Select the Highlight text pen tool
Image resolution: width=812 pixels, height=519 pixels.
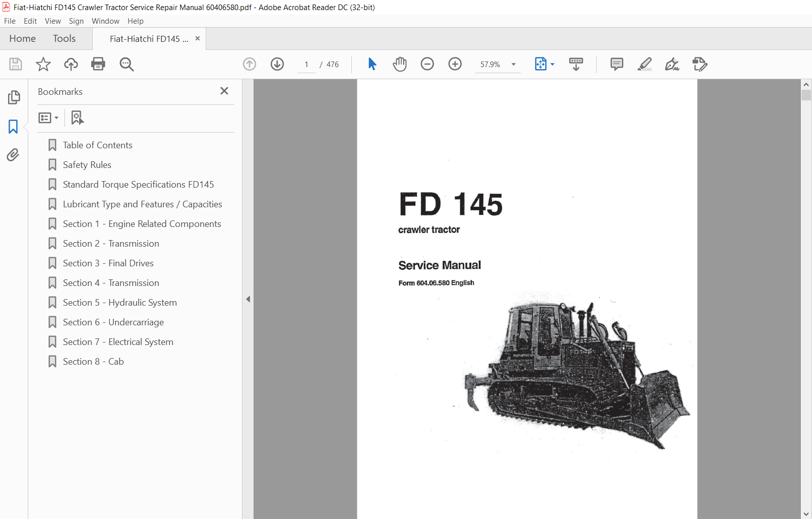[644, 64]
